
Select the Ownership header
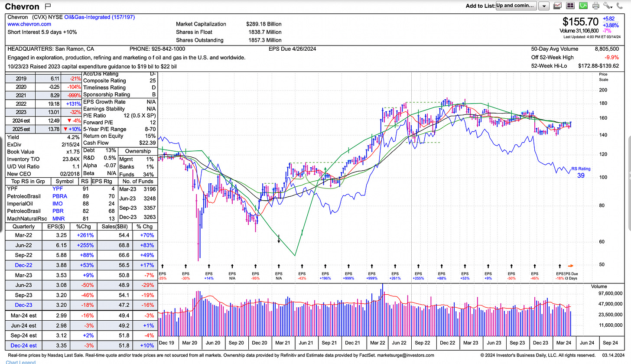click(x=138, y=151)
